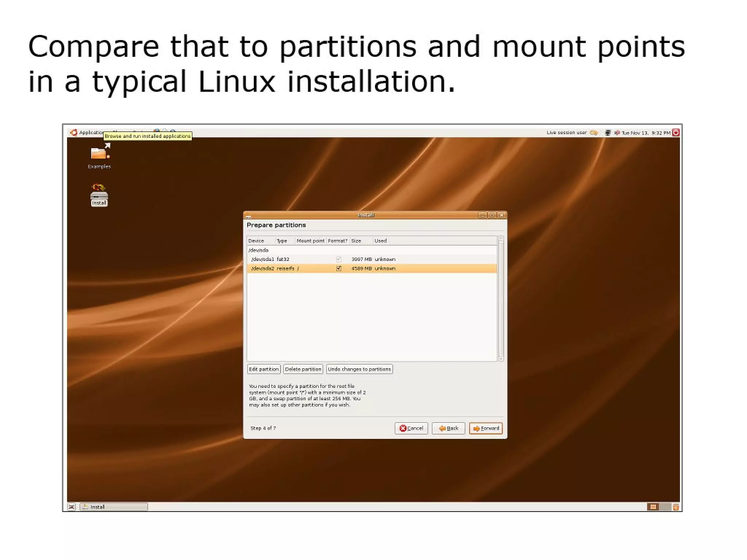Click the Install window taskbar button
This screenshot has width=747, height=560.
click(114, 507)
